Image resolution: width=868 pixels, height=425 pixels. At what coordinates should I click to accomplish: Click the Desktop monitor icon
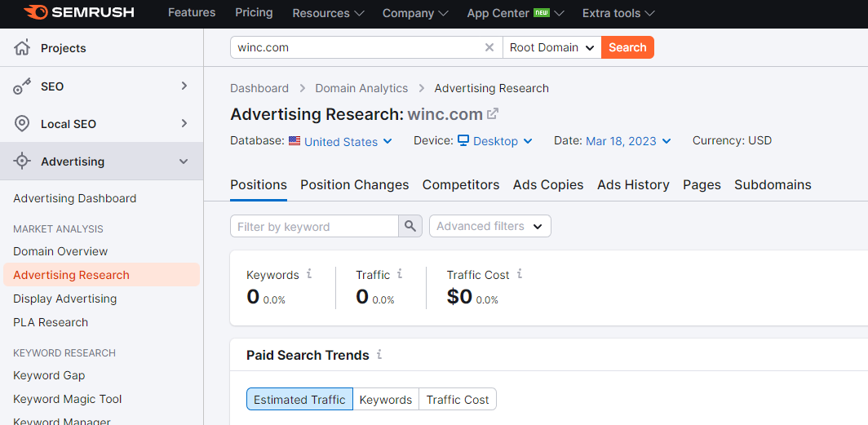tap(463, 140)
